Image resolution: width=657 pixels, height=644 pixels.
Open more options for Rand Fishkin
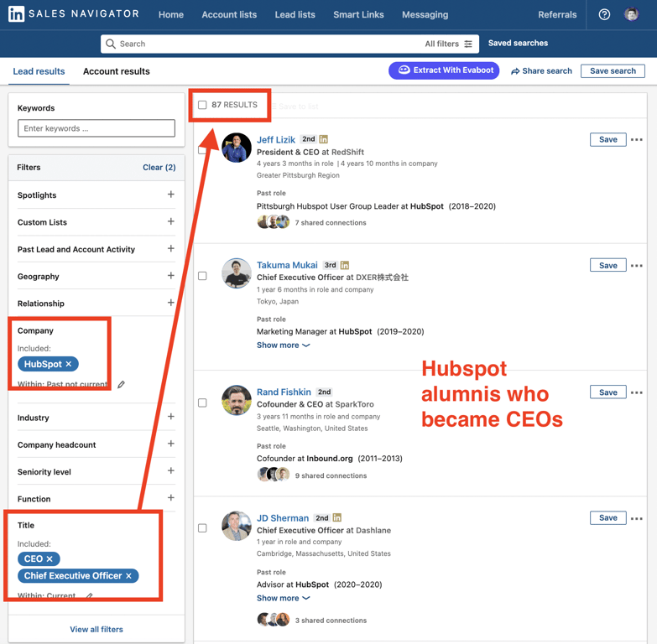pos(637,392)
